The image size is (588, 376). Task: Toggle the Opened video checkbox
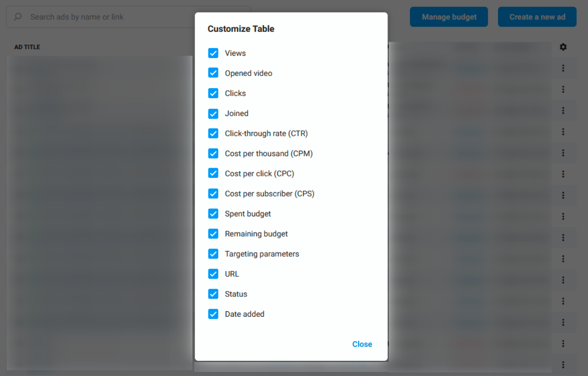[213, 73]
